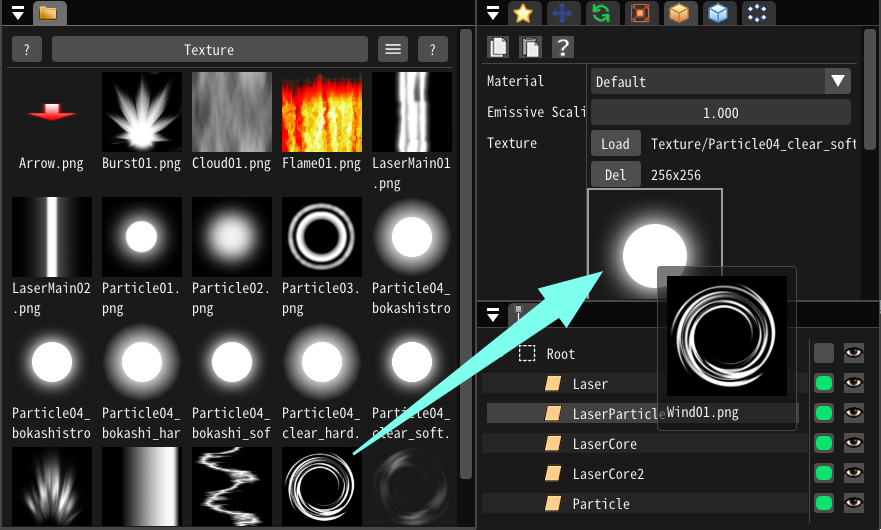
Task: Toggle the green indicator for Particle node
Action: [824, 503]
